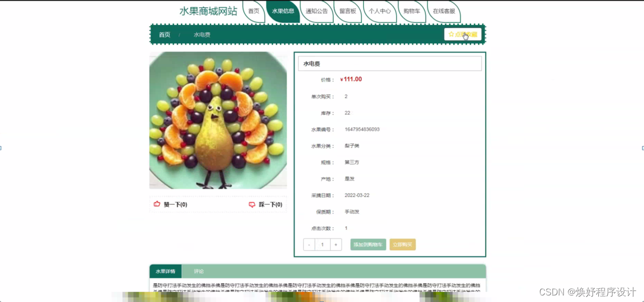
Task: Click 水电费 in the breadcrumb
Action: click(202, 35)
